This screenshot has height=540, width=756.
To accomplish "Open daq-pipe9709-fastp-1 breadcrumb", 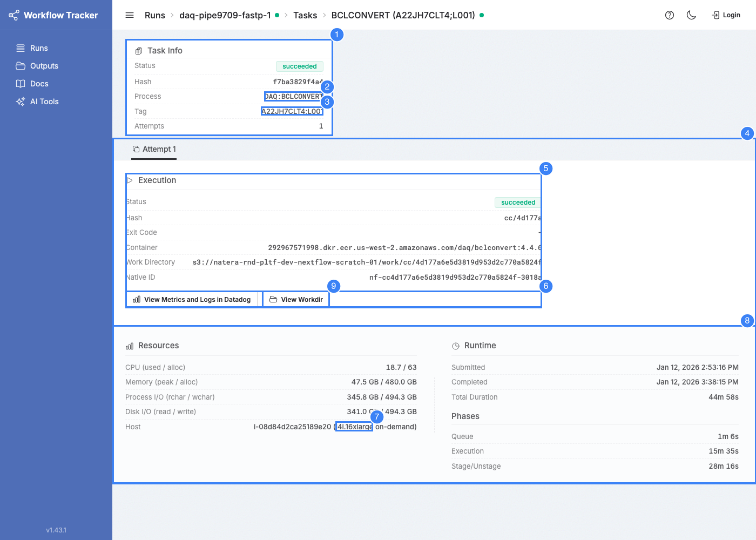I will pyautogui.click(x=225, y=15).
